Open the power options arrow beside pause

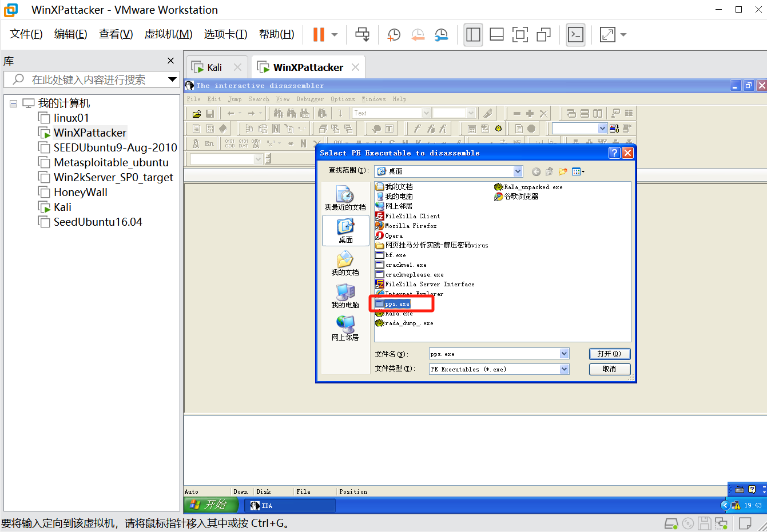[335, 35]
